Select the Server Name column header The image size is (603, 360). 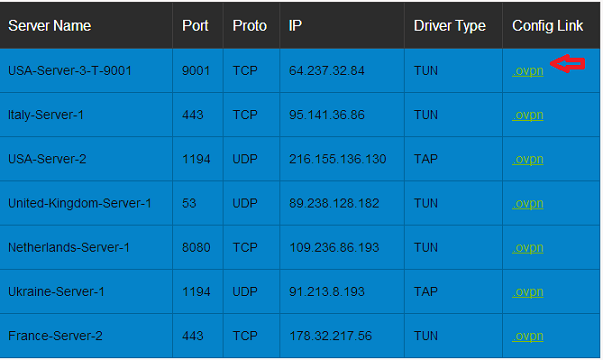click(50, 26)
